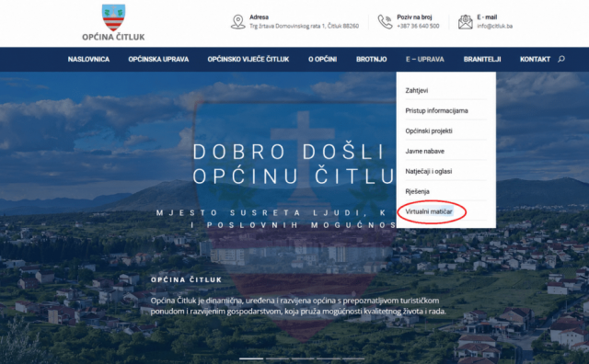This screenshot has height=364, width=589.
Task: Select Općinski projekti in dropdown
Action: pos(429,131)
